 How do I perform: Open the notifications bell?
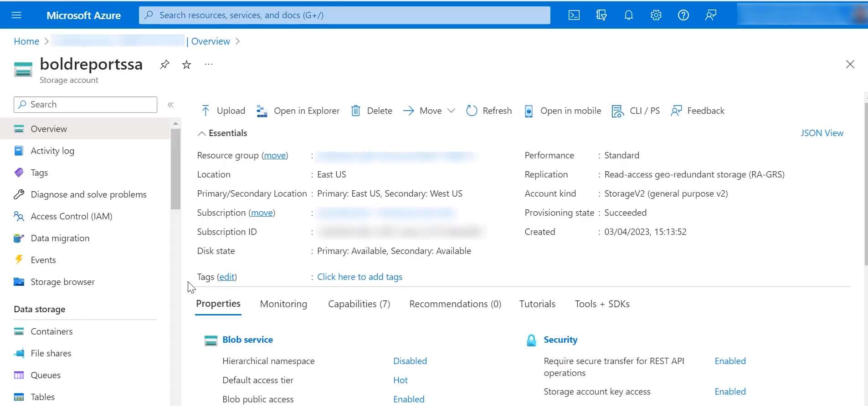tap(629, 15)
